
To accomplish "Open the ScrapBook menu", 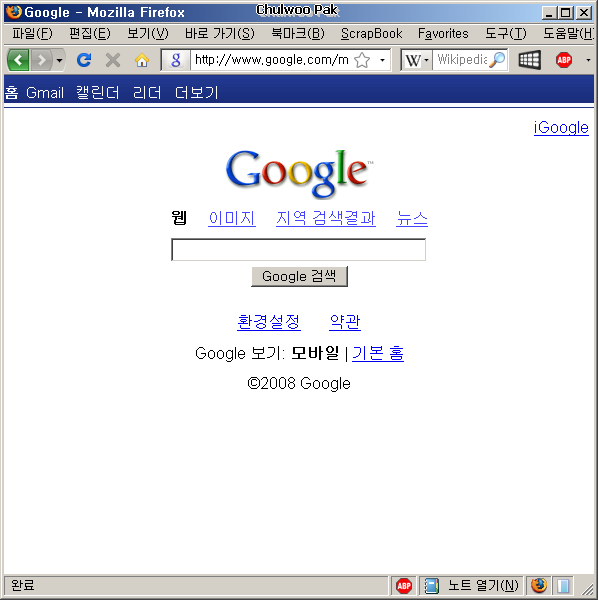I will (x=372, y=34).
